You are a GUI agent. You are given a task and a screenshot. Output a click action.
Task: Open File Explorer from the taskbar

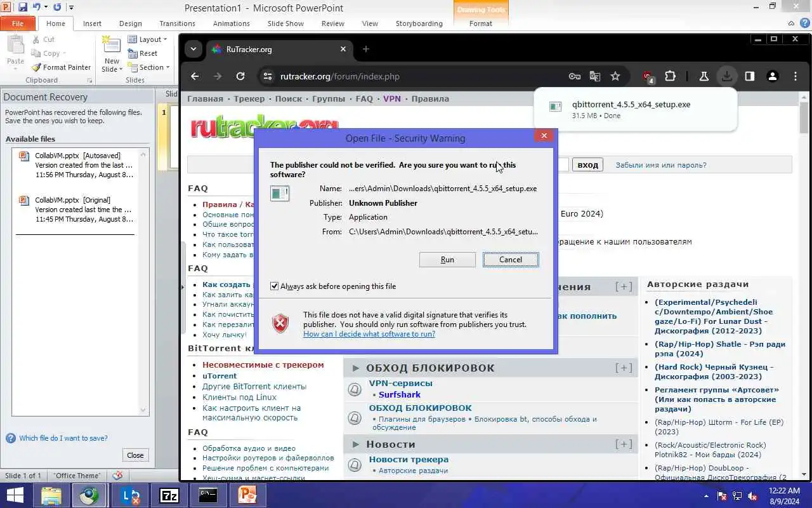[51, 495]
